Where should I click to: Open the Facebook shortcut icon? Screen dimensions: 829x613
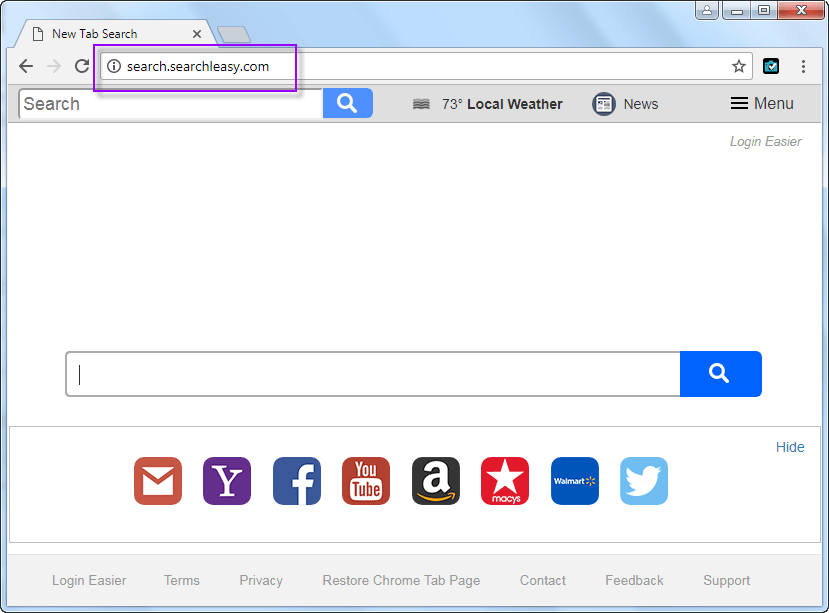tap(297, 481)
